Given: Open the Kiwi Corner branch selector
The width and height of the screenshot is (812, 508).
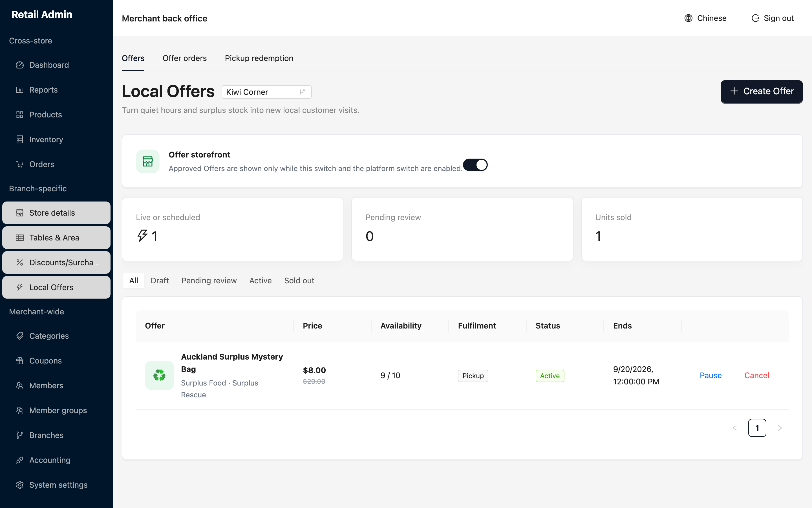Looking at the screenshot, I should coord(266,92).
